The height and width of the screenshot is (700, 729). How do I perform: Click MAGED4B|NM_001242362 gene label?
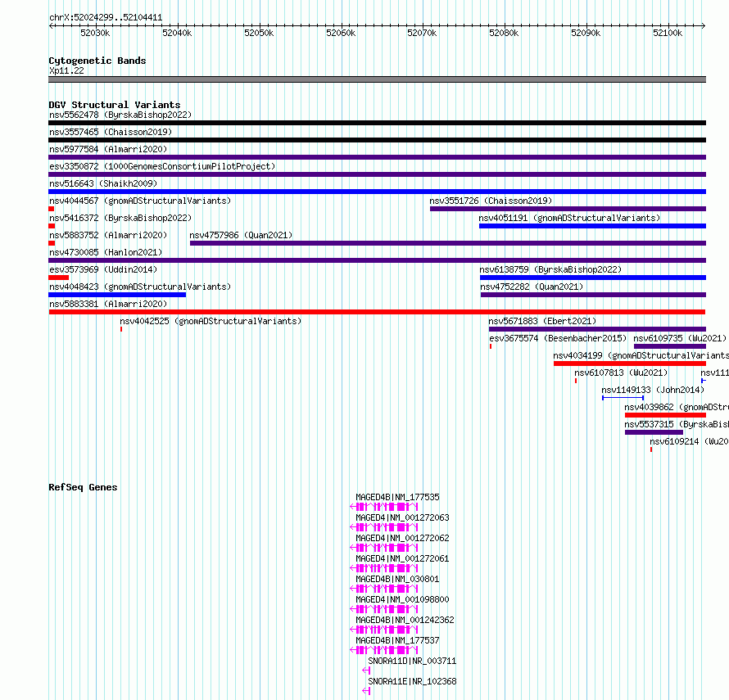click(x=405, y=620)
